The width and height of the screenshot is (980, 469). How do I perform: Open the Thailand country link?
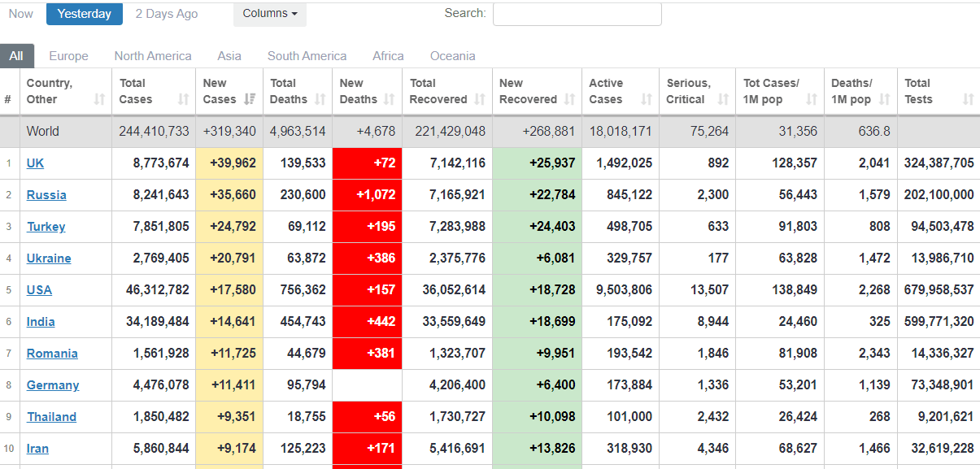tap(51, 417)
